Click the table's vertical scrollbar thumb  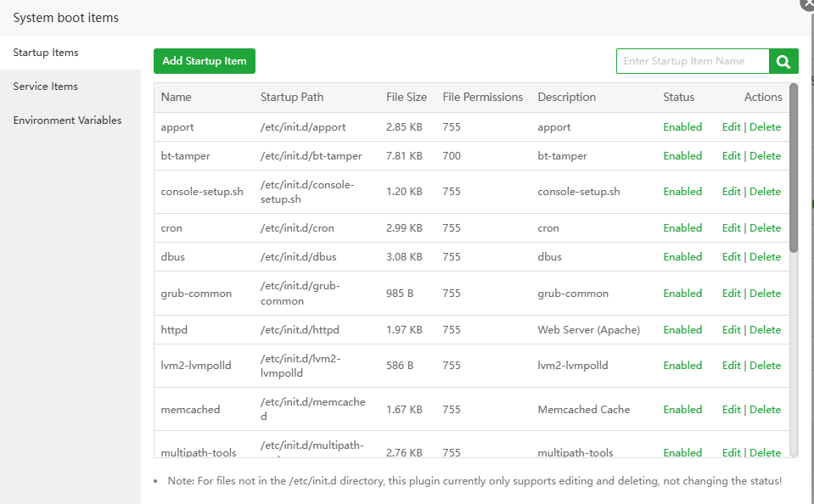(x=794, y=167)
